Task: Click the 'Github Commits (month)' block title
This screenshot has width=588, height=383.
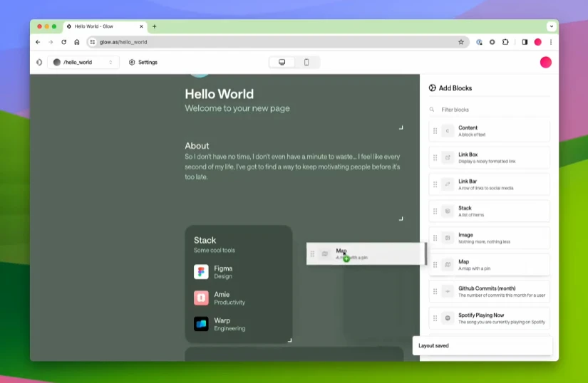Action: coord(487,288)
